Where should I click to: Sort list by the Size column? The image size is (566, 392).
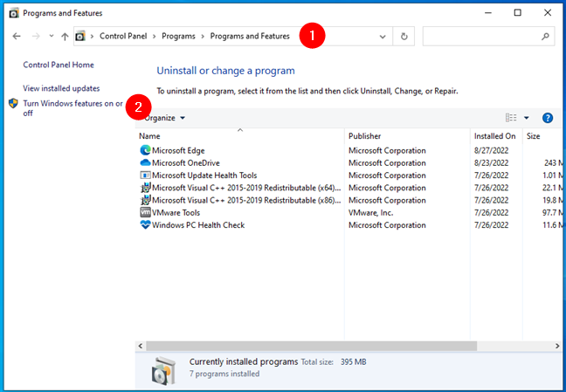click(x=543, y=136)
